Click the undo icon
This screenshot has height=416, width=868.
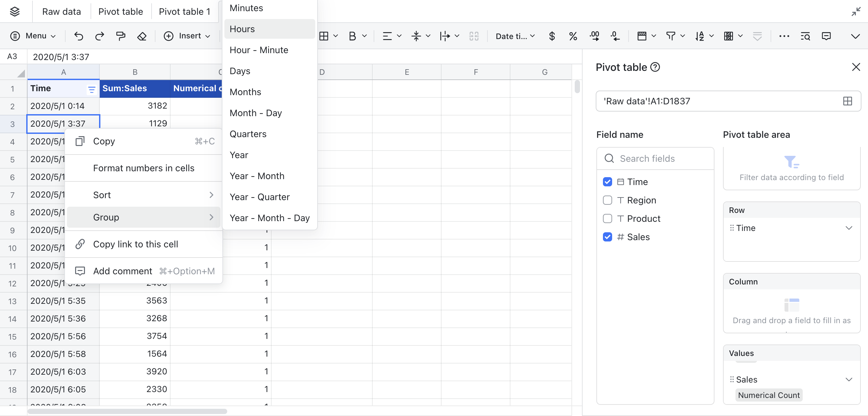[78, 36]
